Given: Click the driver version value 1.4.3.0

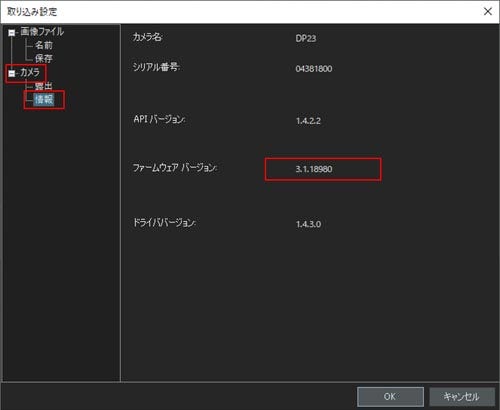Looking at the screenshot, I should pos(308,224).
